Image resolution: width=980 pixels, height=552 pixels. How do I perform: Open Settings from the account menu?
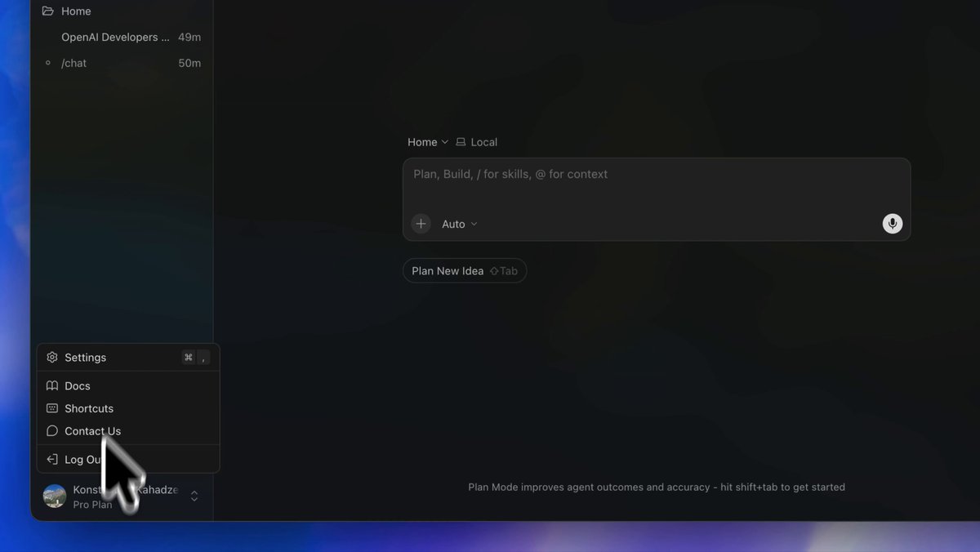pyautogui.click(x=128, y=358)
